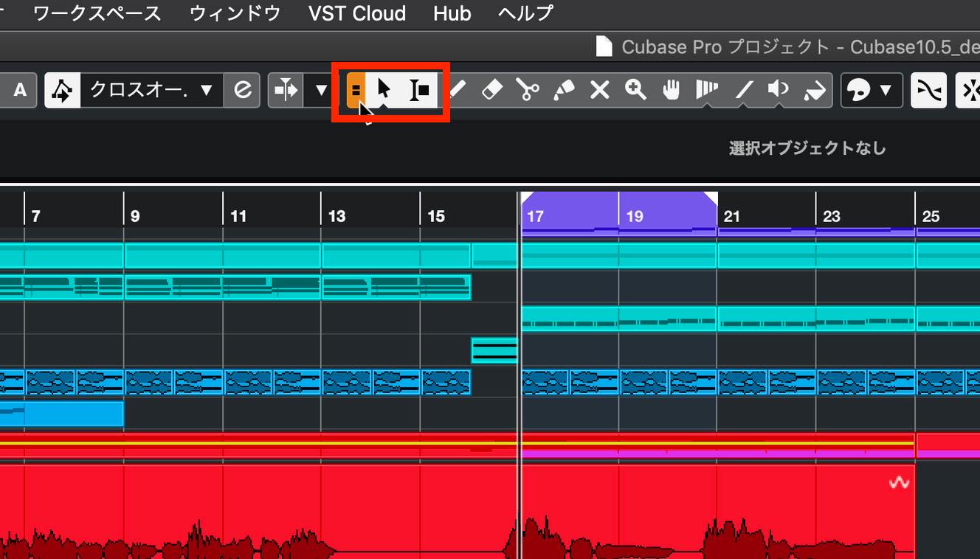Viewport: 980px width, 559px height.
Task: Select the solid blue event ending at bar 9
Action: pos(62,414)
